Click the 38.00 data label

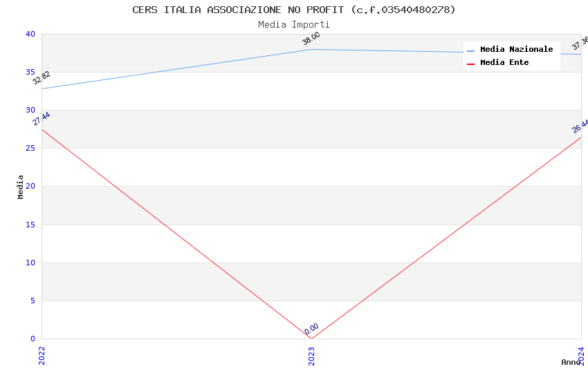(311, 38)
